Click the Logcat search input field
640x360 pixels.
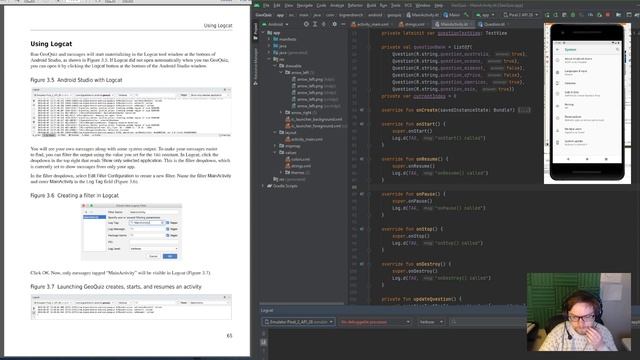click(488, 322)
